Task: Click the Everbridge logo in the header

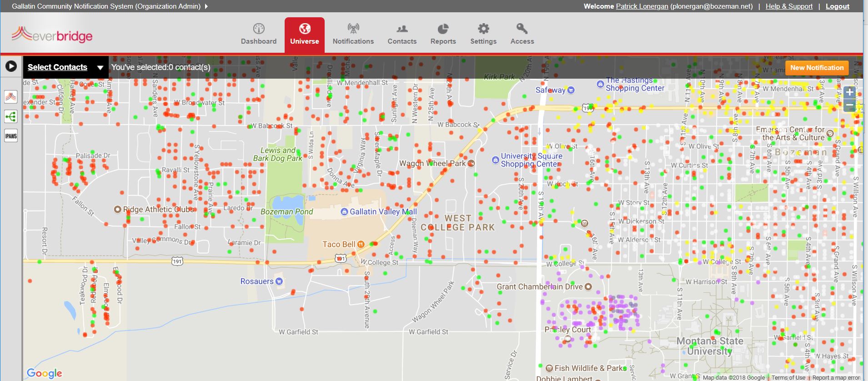Action: [x=52, y=35]
